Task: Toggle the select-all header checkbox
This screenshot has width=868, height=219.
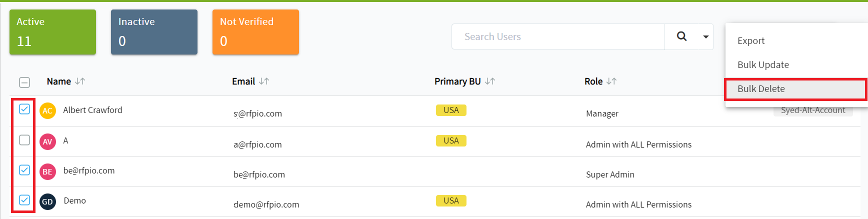Action: 24,82
